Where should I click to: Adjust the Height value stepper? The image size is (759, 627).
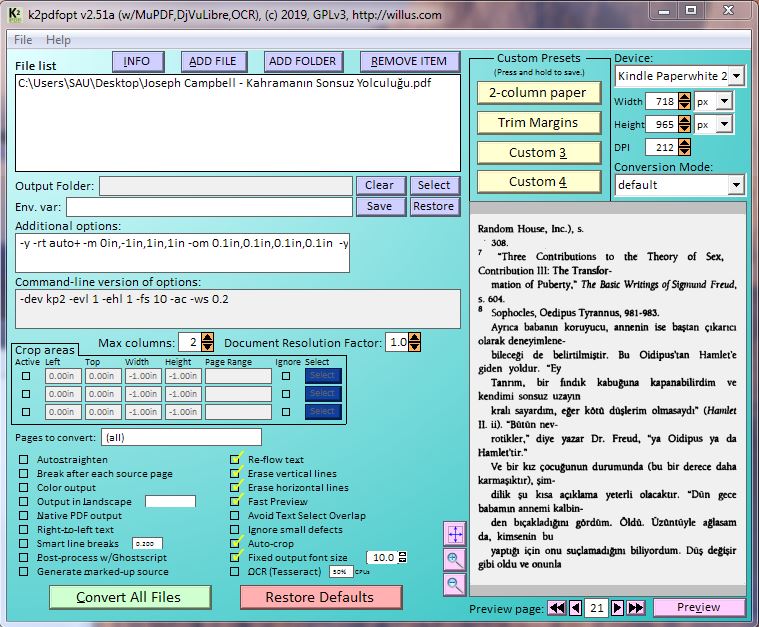pos(684,124)
